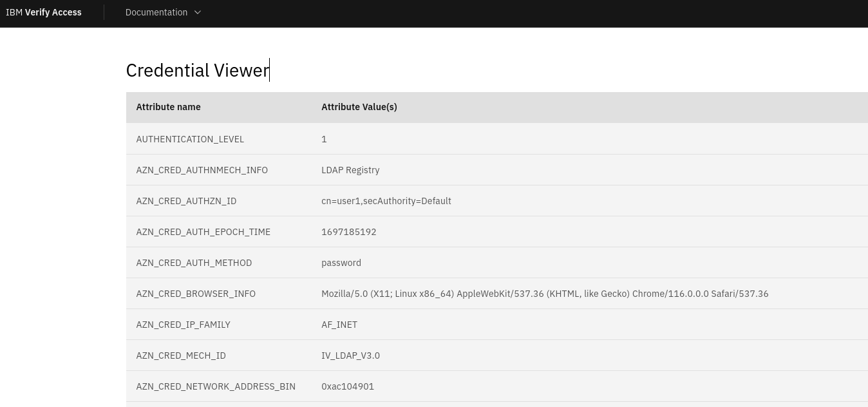Viewport: 868px width, 407px height.
Task: Click the AF_INET value
Action: tap(339, 325)
